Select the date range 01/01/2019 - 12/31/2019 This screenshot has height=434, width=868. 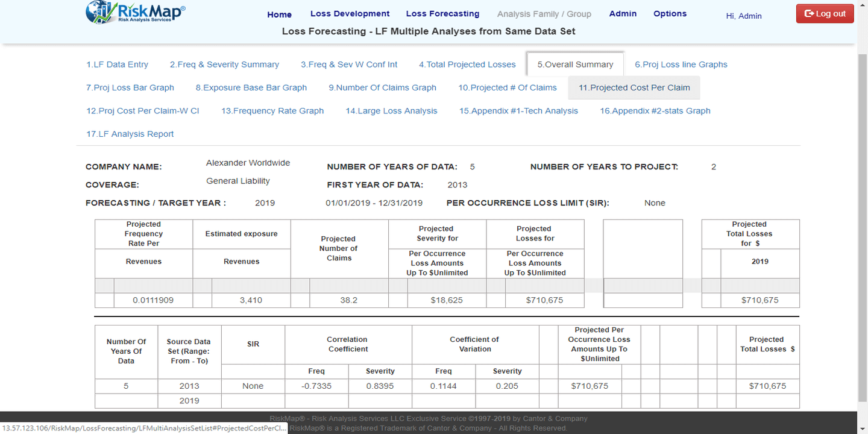point(374,203)
